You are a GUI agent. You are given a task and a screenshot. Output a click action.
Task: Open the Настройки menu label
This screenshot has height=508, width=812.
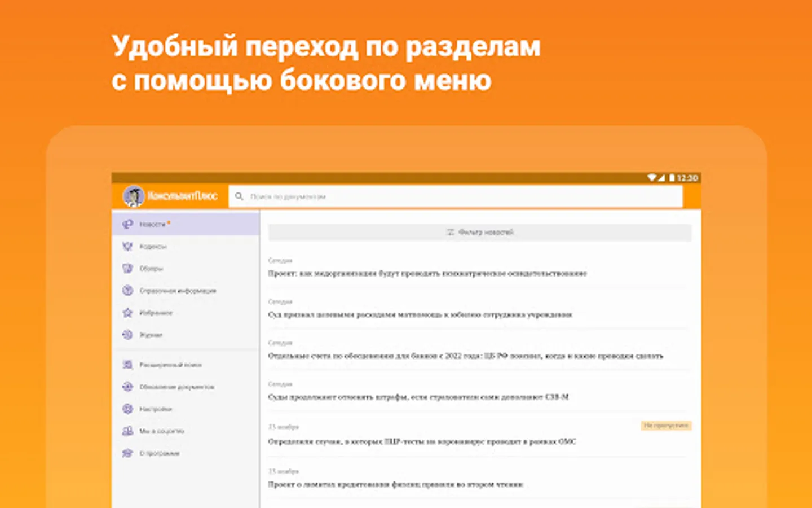[x=156, y=409]
